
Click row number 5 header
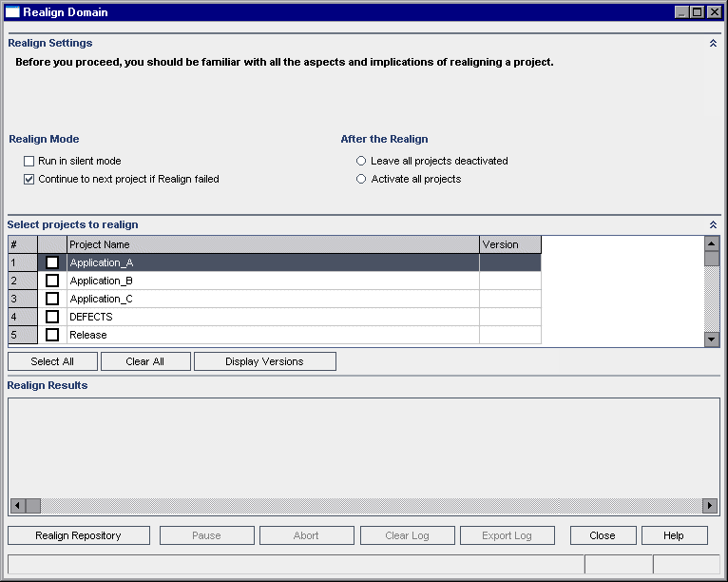(x=22, y=335)
